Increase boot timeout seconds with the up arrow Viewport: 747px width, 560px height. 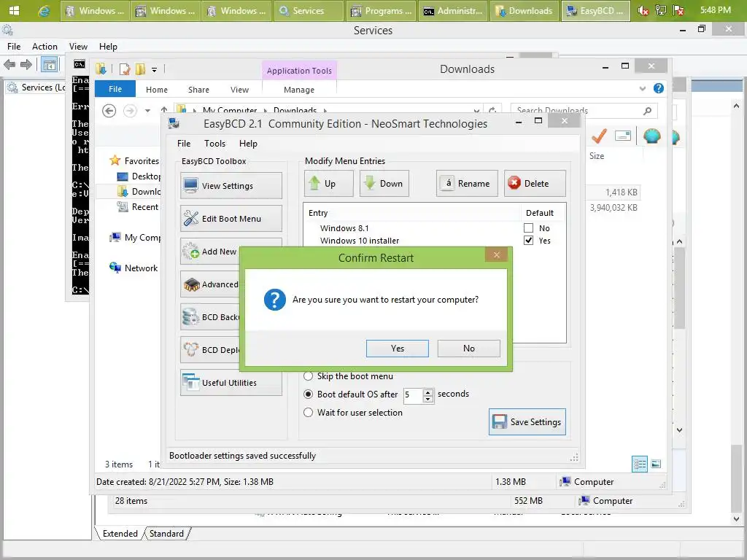click(427, 392)
